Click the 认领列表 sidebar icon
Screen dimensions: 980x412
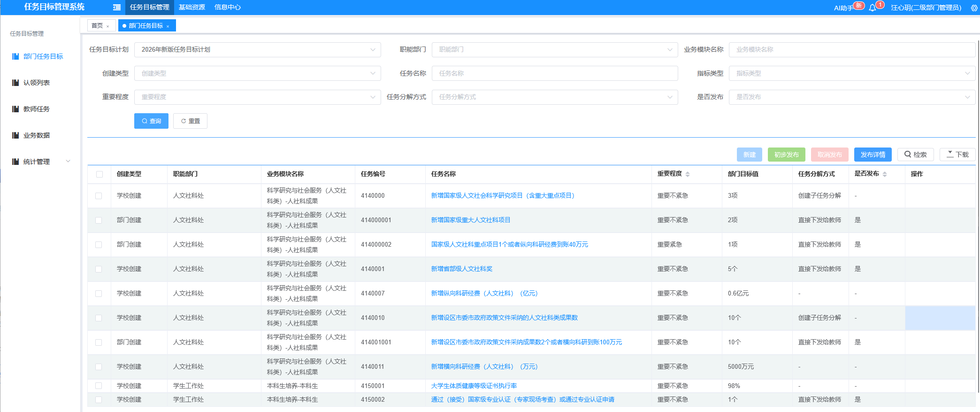coord(15,83)
